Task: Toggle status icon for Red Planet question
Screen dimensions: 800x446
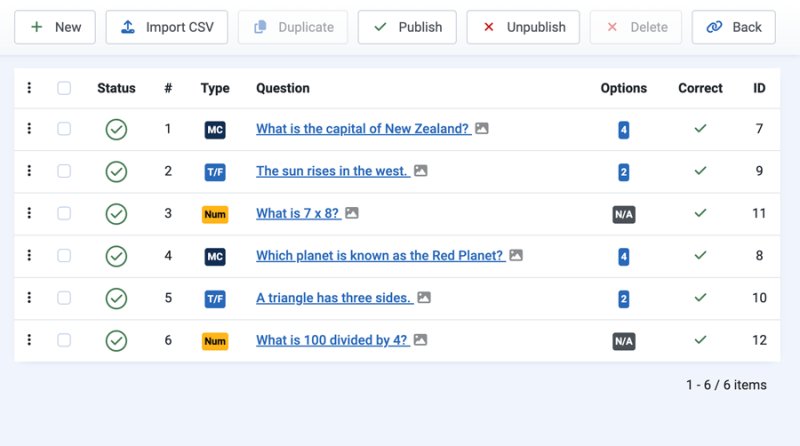Action: (x=116, y=257)
